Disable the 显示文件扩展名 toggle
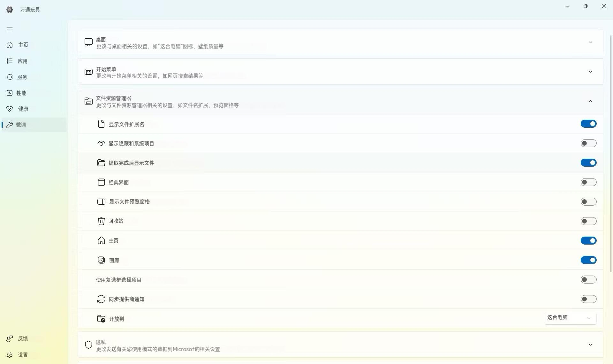 click(588, 124)
